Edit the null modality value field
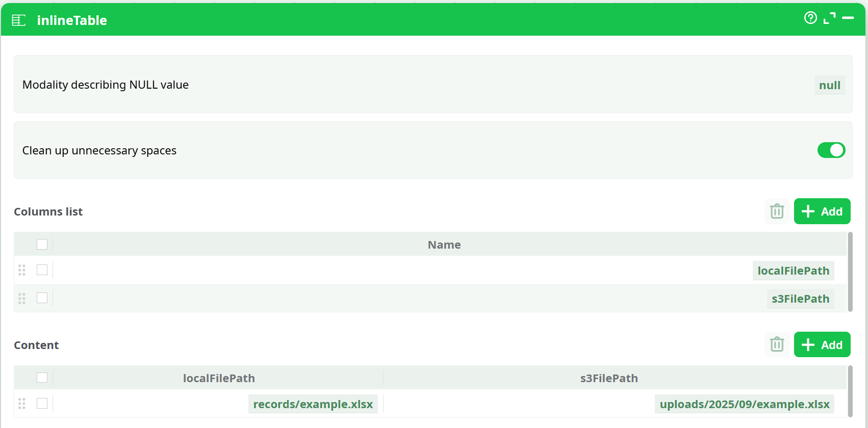Viewport: 868px width, 428px height. pos(829,85)
